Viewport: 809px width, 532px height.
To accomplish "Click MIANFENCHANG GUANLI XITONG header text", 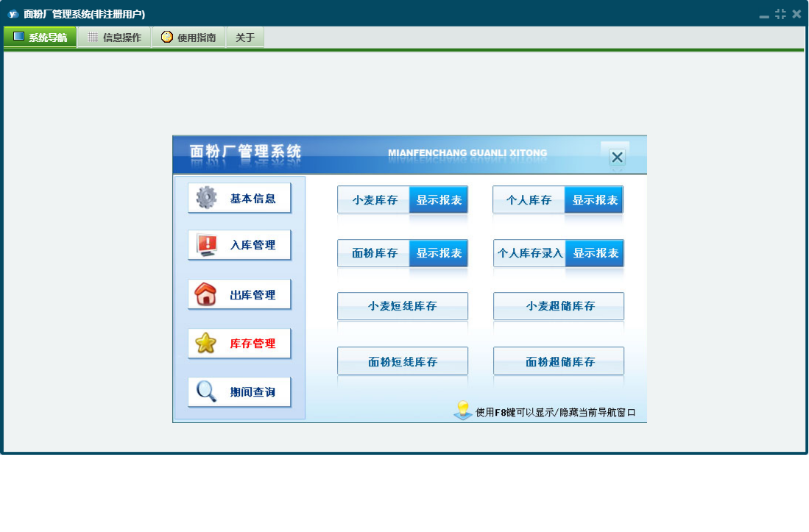I will (467, 153).
